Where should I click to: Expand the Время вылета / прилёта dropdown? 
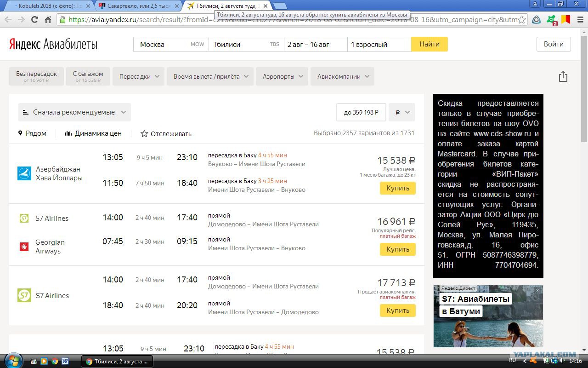[x=210, y=76]
